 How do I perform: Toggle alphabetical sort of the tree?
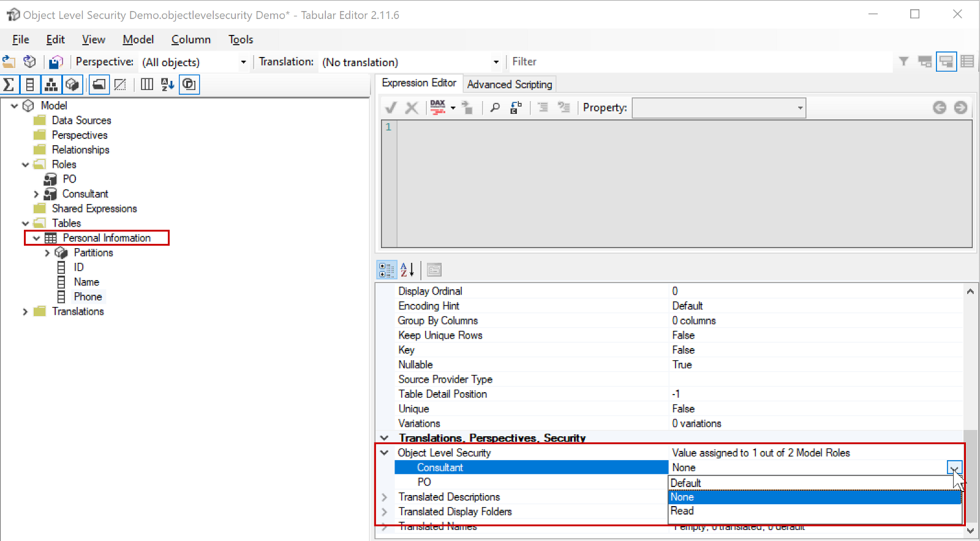tap(168, 85)
